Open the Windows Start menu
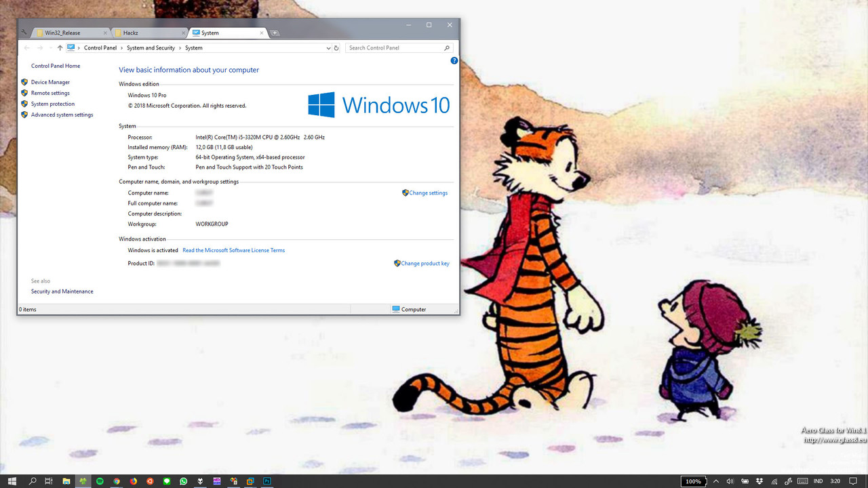The height and width of the screenshot is (488, 868). (x=12, y=481)
